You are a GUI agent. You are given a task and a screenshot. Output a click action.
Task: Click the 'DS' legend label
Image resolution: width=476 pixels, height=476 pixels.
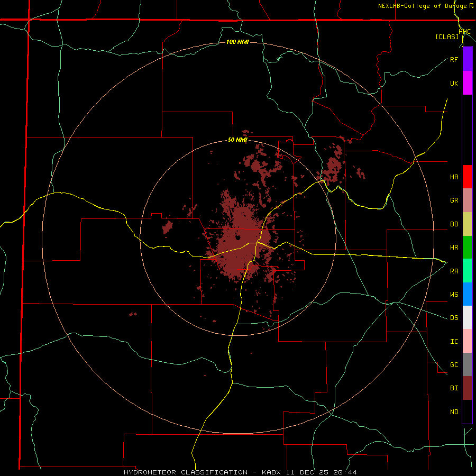tap(454, 317)
